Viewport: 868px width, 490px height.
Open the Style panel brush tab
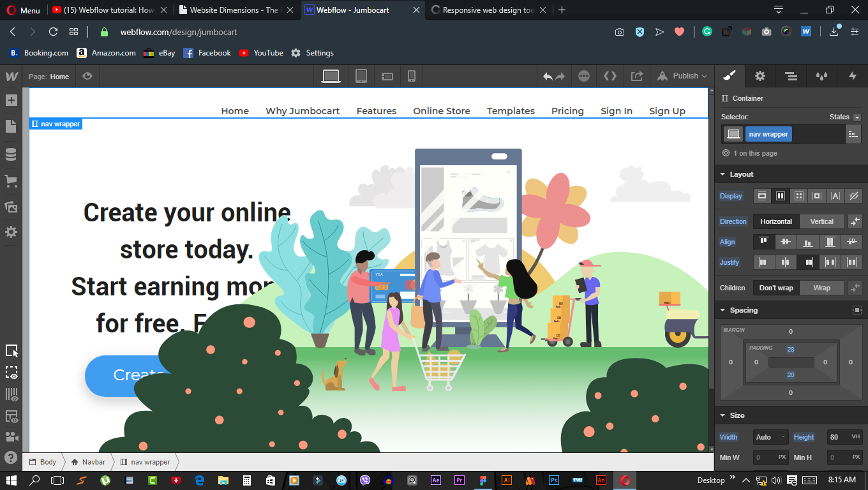(x=730, y=76)
